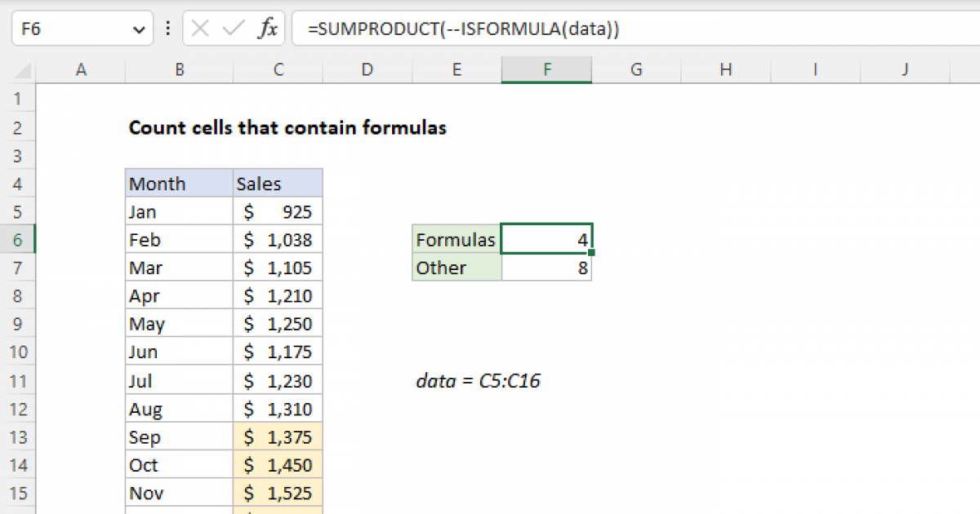The height and width of the screenshot is (514, 980).
Task: Select the "Jul" cell
Action: pos(179,381)
